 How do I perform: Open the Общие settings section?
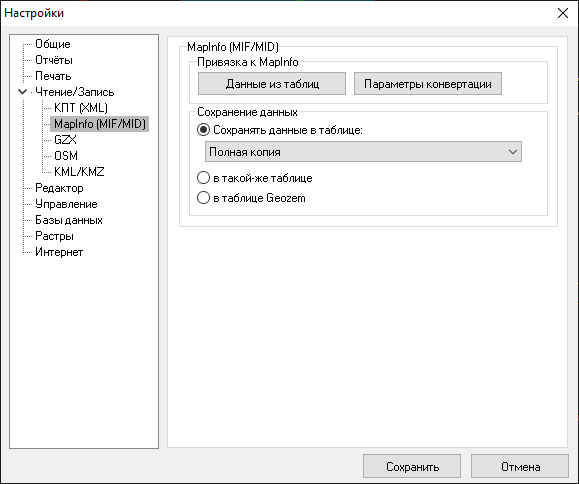(x=53, y=44)
